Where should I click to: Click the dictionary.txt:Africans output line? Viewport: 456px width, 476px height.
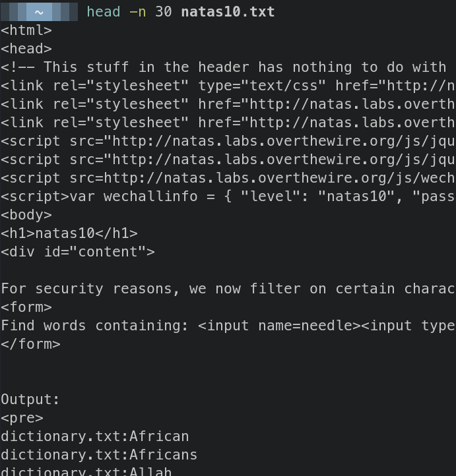tap(99, 455)
